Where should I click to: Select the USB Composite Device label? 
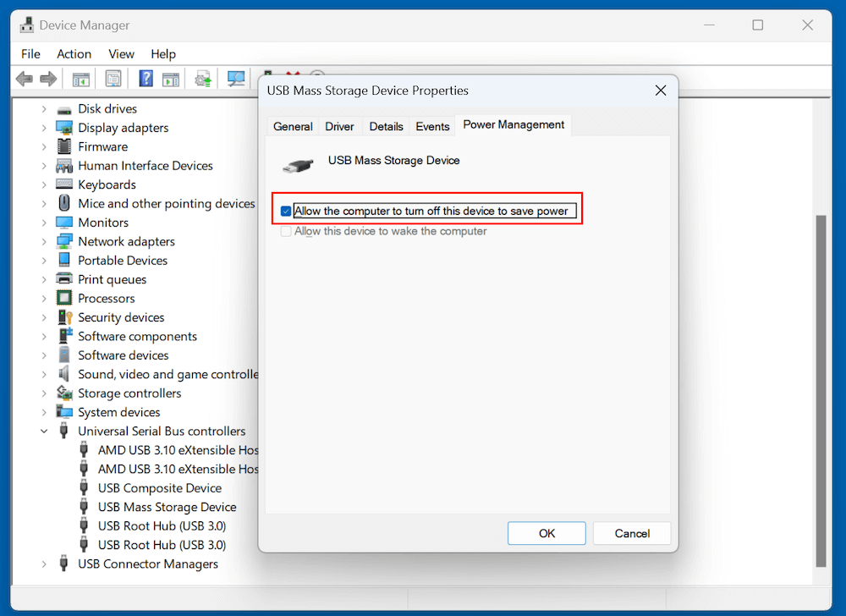160,488
